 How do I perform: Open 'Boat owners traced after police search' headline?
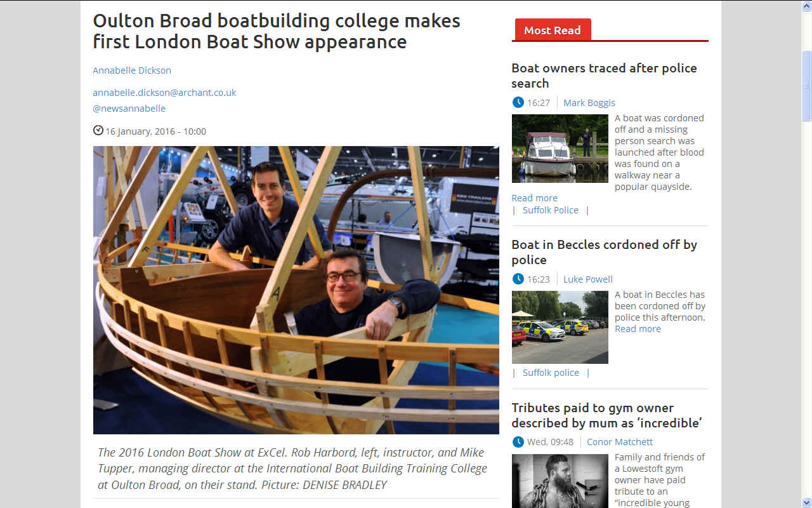604,76
